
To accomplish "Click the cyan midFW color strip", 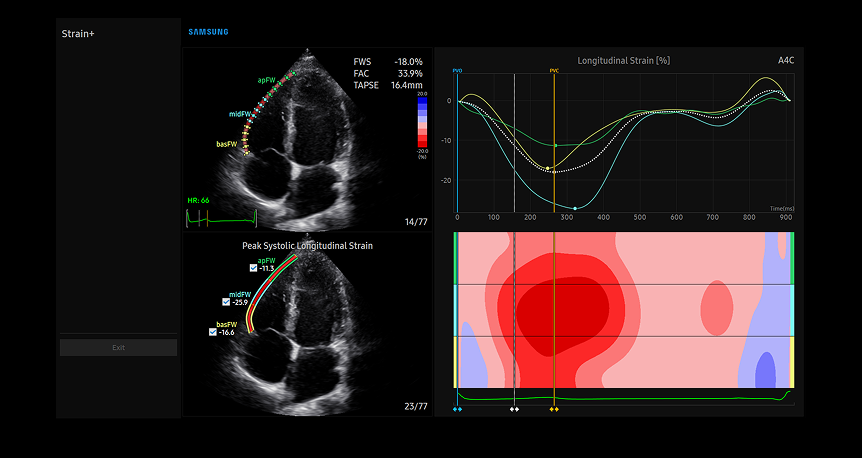I will coord(455,310).
